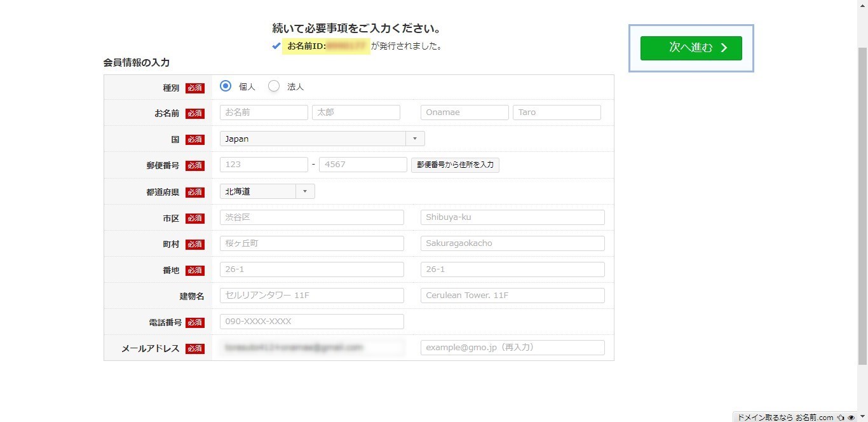Image resolution: width=868 pixels, height=422 pixels.
Task: Click the Taro romanized first-name field
Action: [557, 112]
